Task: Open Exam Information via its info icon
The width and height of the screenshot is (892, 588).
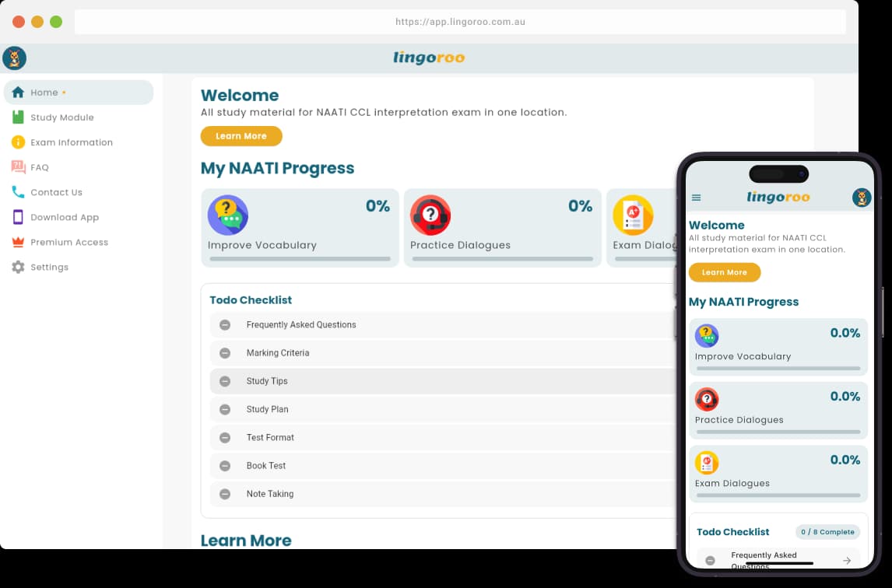Action: (17, 142)
